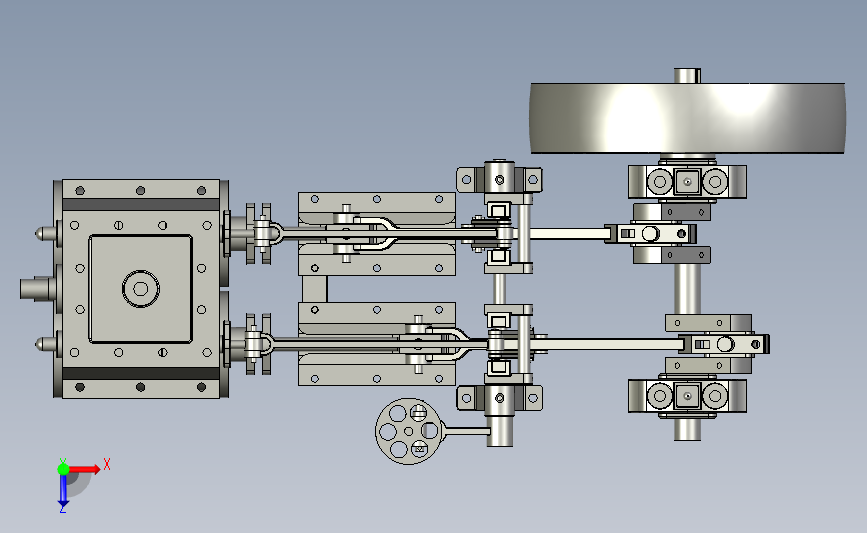867x533 pixels.
Task: Select the large flywheel on the model
Action: click(x=687, y=118)
